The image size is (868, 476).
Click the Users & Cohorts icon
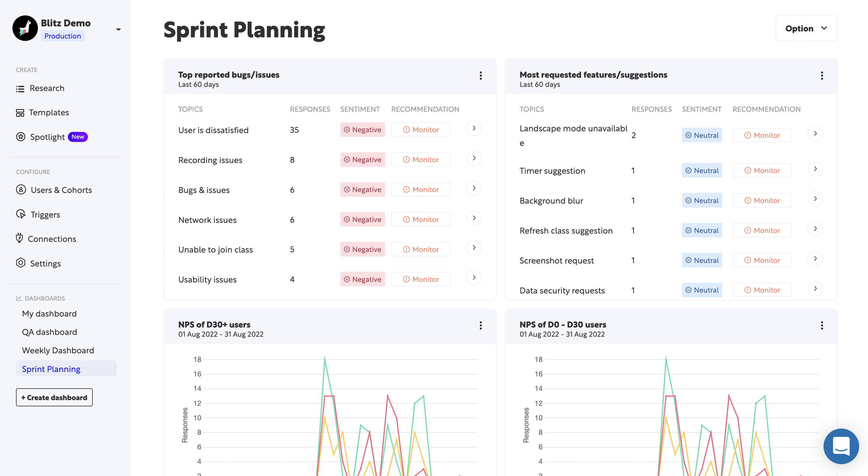20,190
